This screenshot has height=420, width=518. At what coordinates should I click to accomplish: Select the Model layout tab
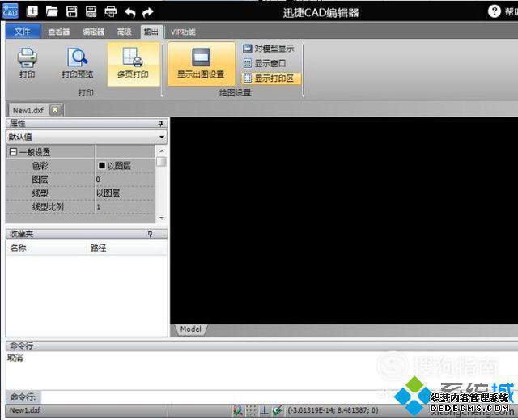tap(191, 329)
